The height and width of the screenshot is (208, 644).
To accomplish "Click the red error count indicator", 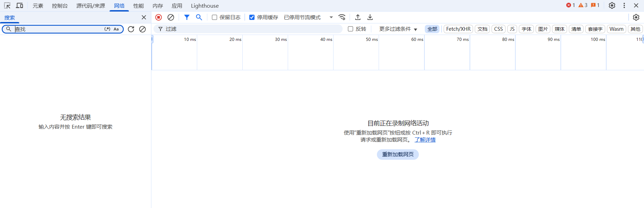I will tap(571, 5).
